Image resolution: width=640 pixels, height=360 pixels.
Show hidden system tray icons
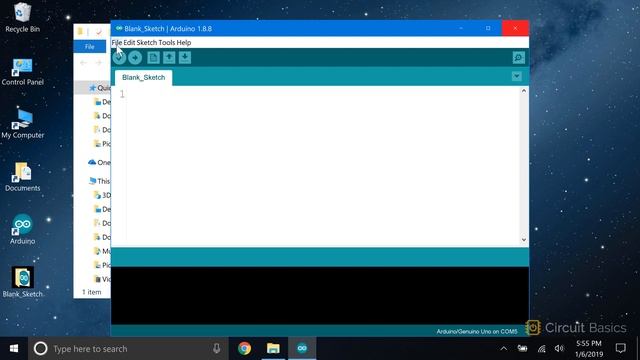504,349
